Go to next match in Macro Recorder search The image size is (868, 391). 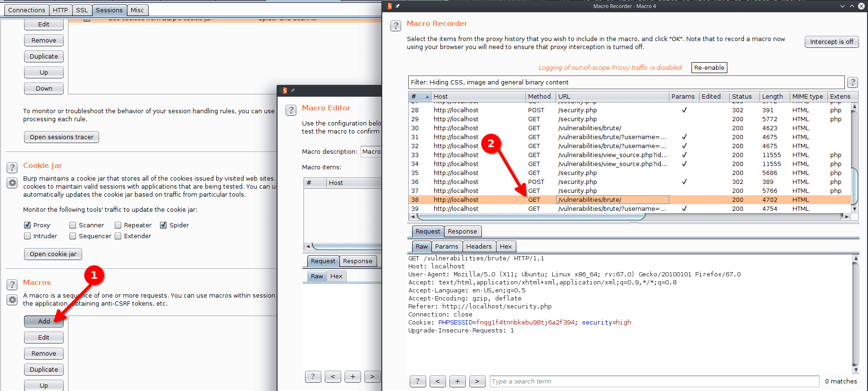477,381
